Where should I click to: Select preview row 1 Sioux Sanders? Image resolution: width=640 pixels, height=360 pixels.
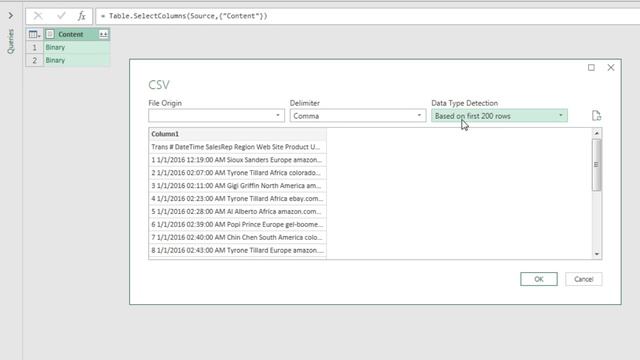coord(237,160)
